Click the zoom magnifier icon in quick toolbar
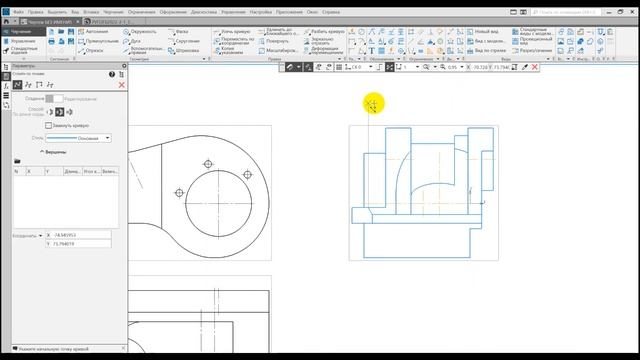The image size is (640, 360). [426, 67]
